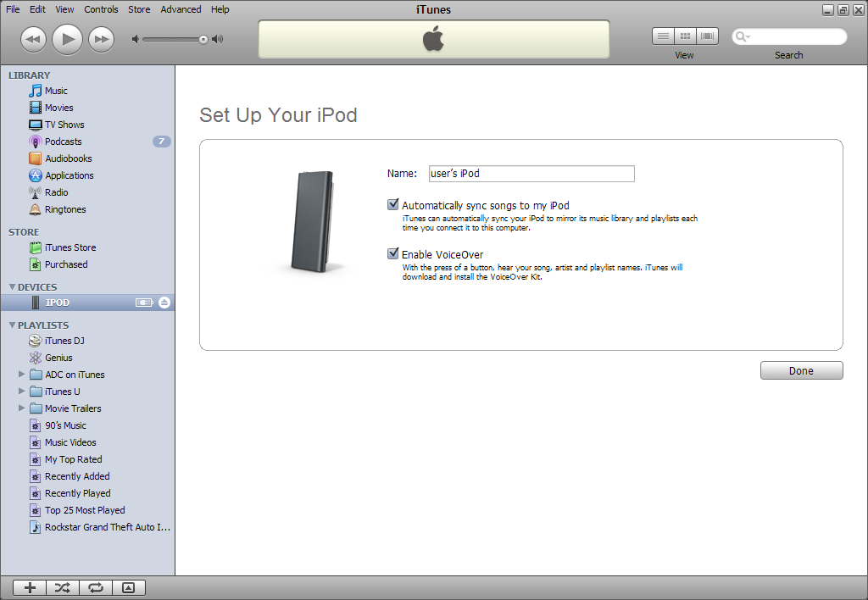
Task: Create a new playlist with plus button
Action: tap(30, 588)
